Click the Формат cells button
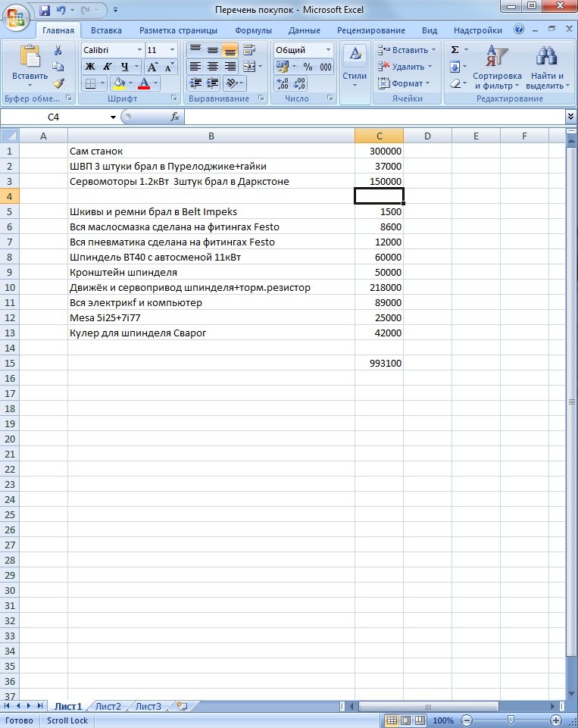This screenshot has width=578, height=728. coord(404,83)
